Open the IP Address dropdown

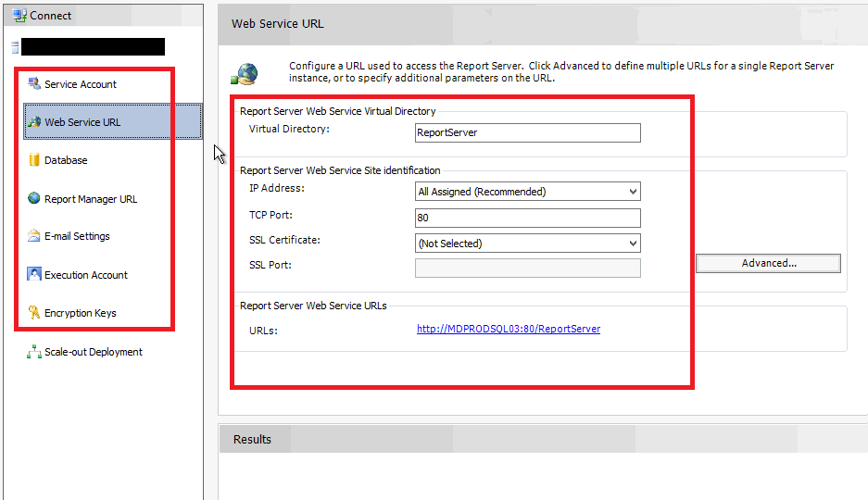(633, 192)
